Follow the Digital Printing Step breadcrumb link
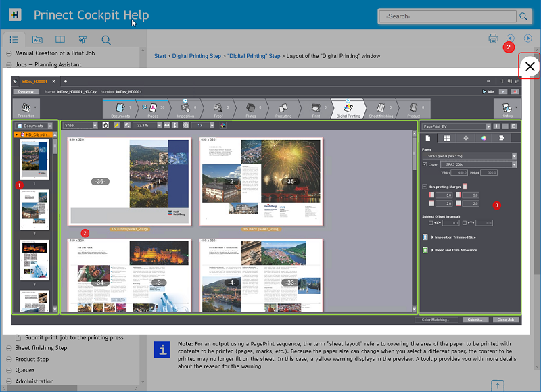 (197, 56)
